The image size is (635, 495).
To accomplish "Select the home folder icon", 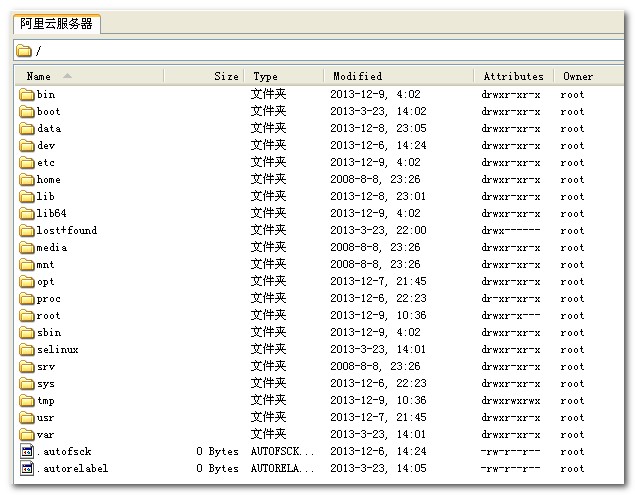I will tap(27, 179).
